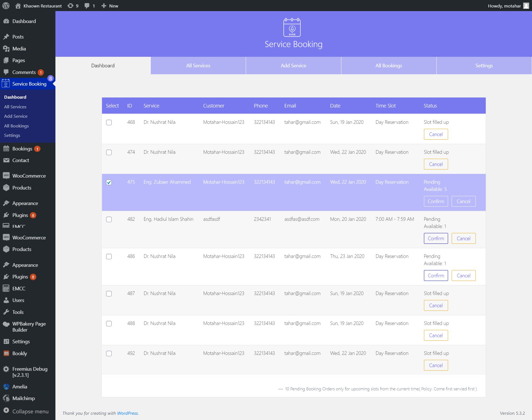The height and width of the screenshot is (420, 532).
Task: Click the Freemius Debug gear icon
Action: point(6,369)
